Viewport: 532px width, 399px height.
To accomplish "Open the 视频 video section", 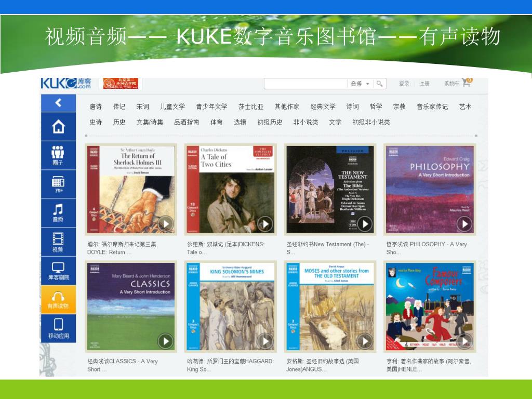I will pos(58,242).
